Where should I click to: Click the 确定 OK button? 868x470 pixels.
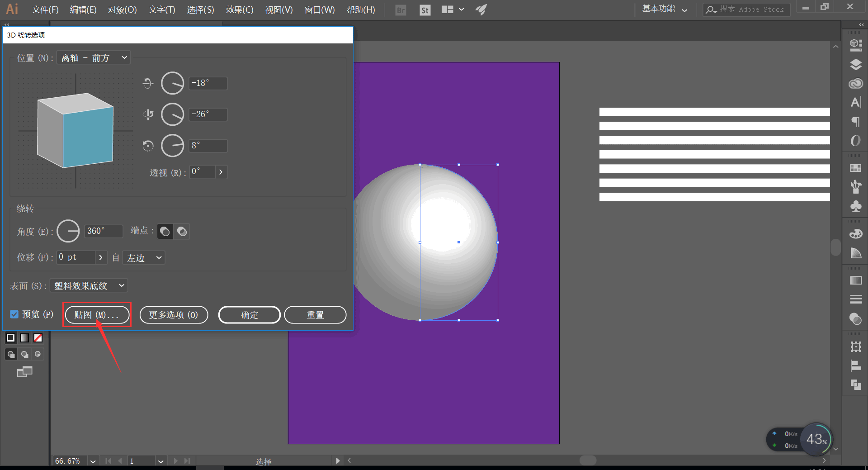point(250,315)
